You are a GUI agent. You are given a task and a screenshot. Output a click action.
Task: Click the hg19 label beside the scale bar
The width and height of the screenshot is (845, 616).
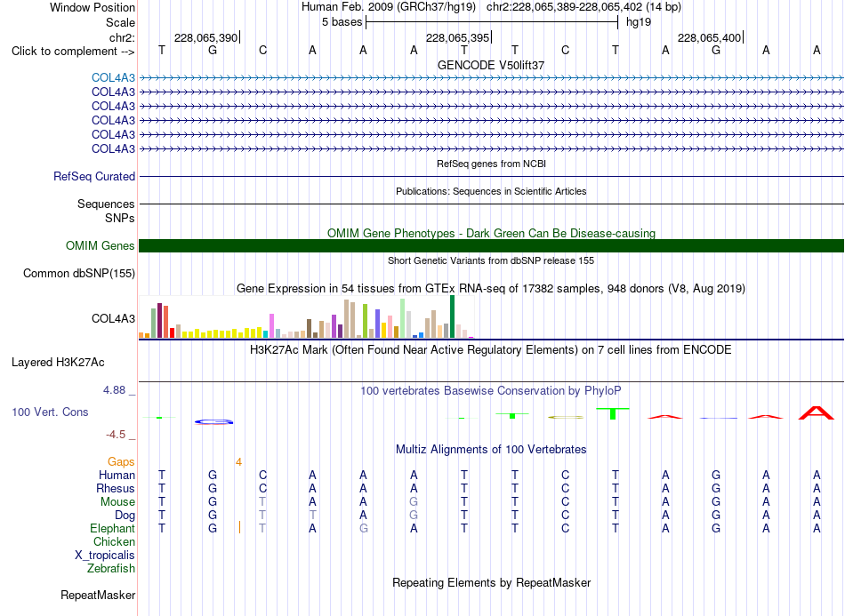(x=639, y=22)
